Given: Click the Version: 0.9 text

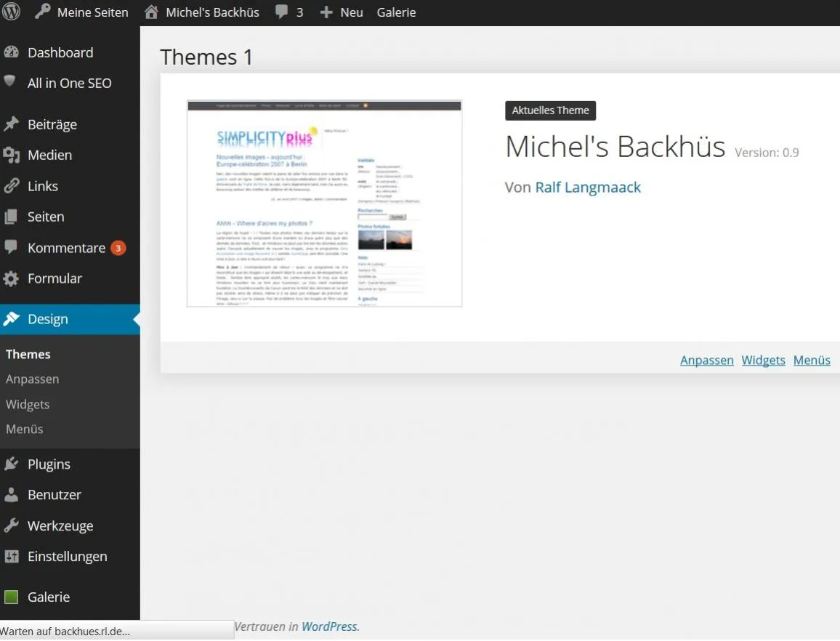Looking at the screenshot, I should coord(767,153).
